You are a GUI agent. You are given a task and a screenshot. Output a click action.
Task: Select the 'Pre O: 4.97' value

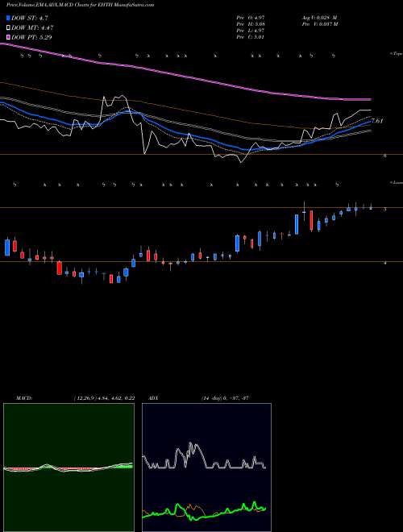251,18
